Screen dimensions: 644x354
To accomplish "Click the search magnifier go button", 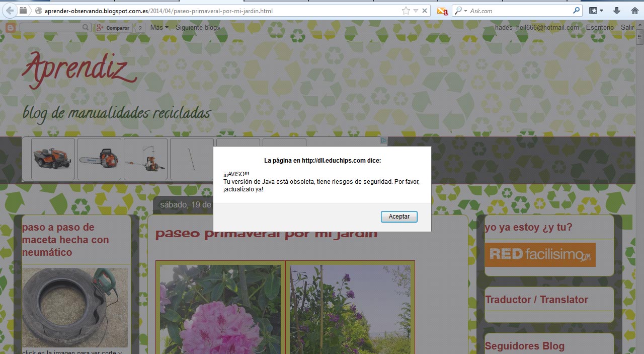I will tap(577, 11).
